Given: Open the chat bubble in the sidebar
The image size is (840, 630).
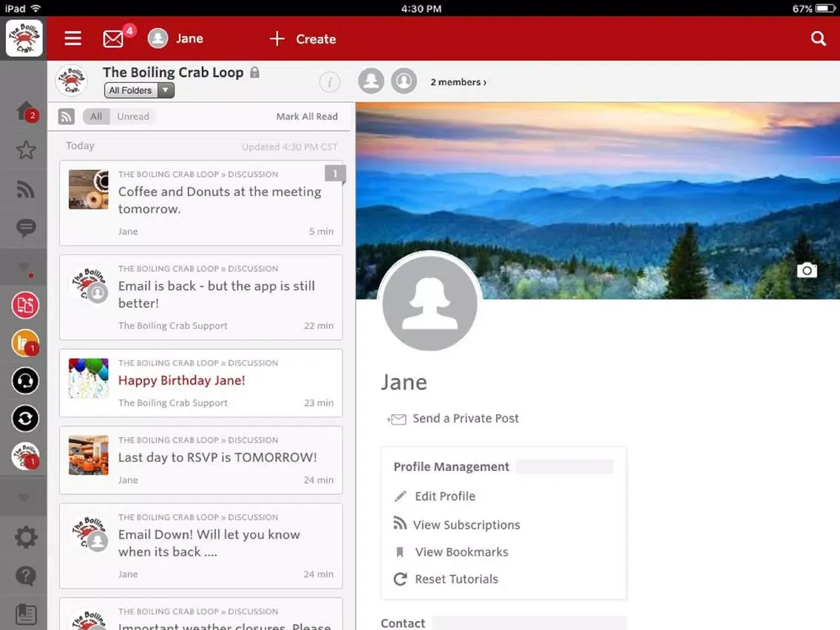Looking at the screenshot, I should coord(26,228).
